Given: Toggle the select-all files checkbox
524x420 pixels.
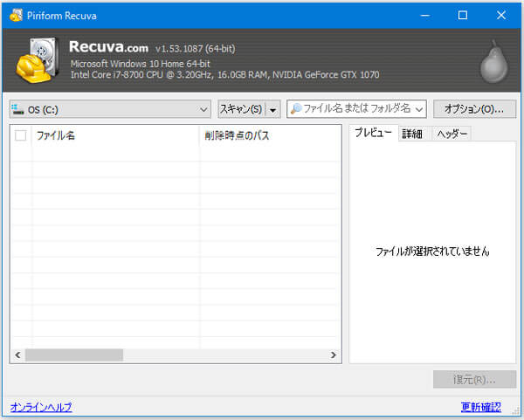Looking at the screenshot, I should click(x=21, y=135).
